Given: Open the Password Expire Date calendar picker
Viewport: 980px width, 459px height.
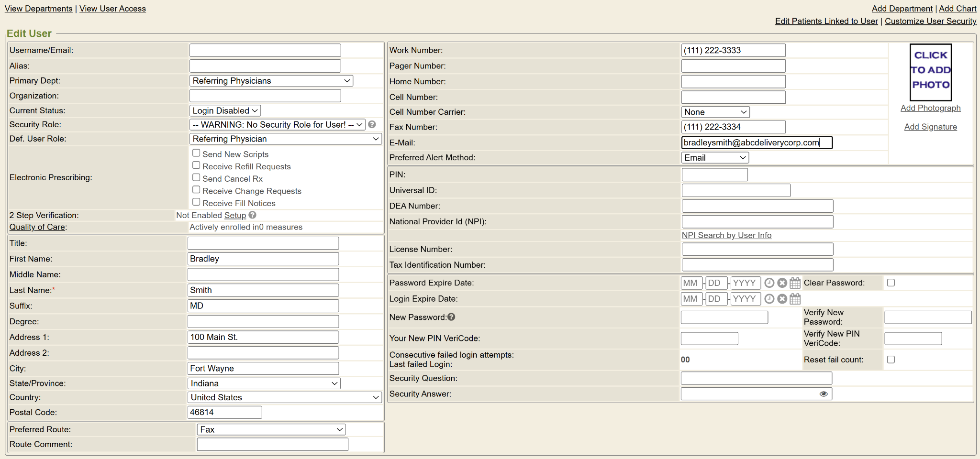Looking at the screenshot, I should click(x=795, y=283).
